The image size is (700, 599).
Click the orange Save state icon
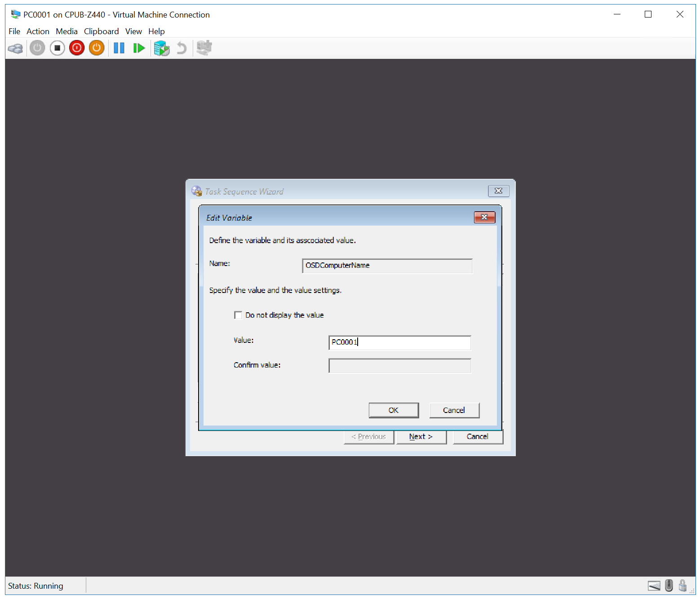(x=97, y=48)
